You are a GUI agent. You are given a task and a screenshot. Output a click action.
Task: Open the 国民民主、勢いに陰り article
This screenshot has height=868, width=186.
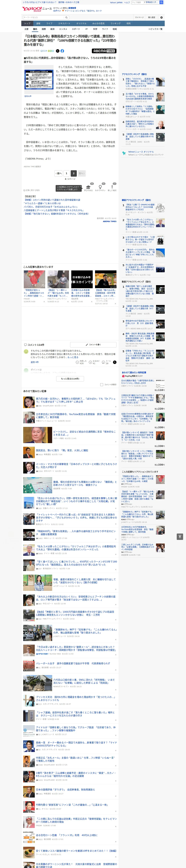click(x=62, y=450)
